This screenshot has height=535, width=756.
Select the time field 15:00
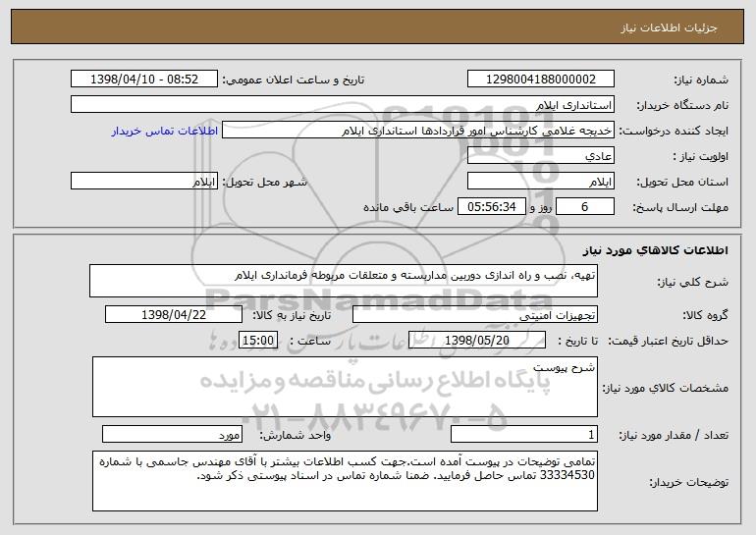click(x=258, y=341)
